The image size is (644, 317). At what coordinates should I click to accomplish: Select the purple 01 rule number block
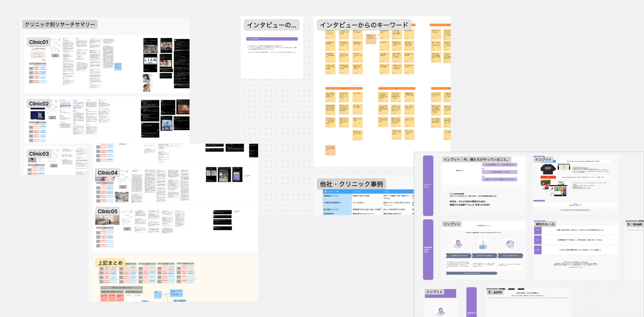(x=538, y=230)
